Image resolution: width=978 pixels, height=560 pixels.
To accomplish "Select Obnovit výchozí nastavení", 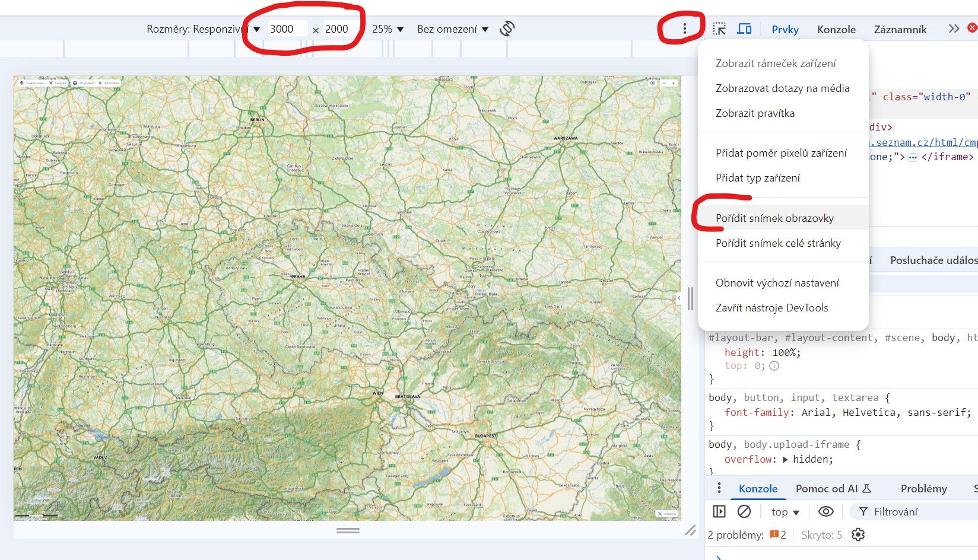I will click(783, 283).
